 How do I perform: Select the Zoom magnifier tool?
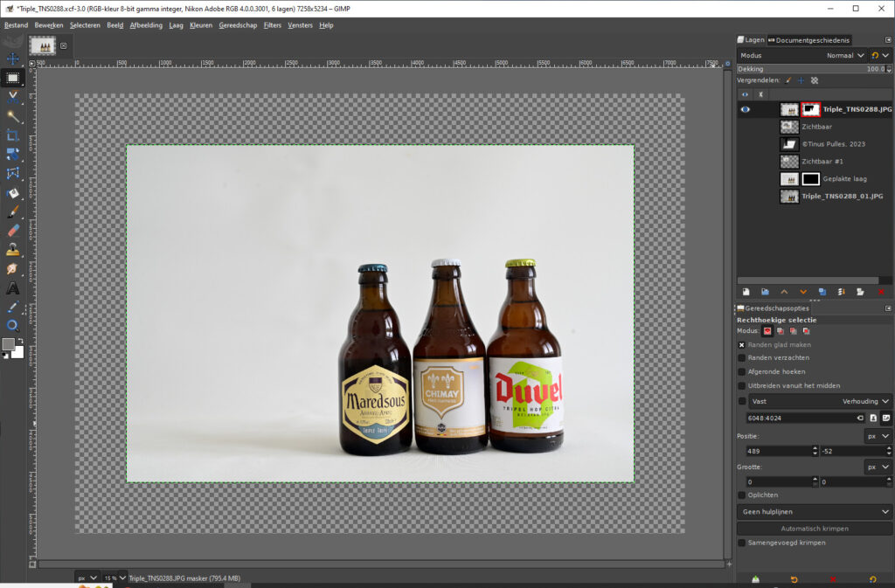pos(12,326)
